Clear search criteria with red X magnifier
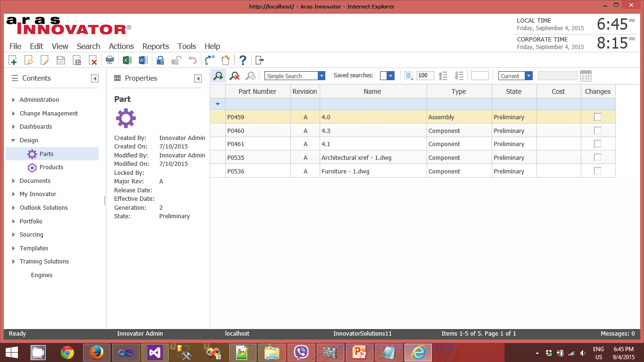The image size is (644, 362). click(234, 76)
